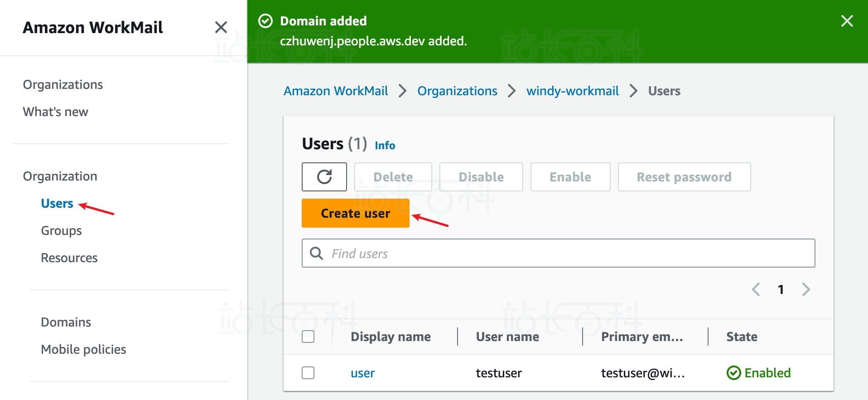868x400 pixels.
Task: Open Groups in the sidebar
Action: click(x=61, y=231)
